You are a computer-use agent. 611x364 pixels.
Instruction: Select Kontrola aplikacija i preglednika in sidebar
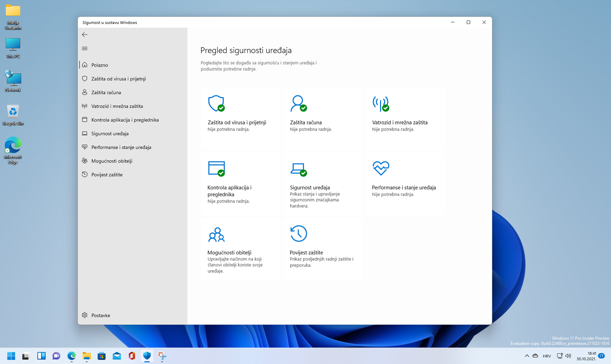click(133, 120)
